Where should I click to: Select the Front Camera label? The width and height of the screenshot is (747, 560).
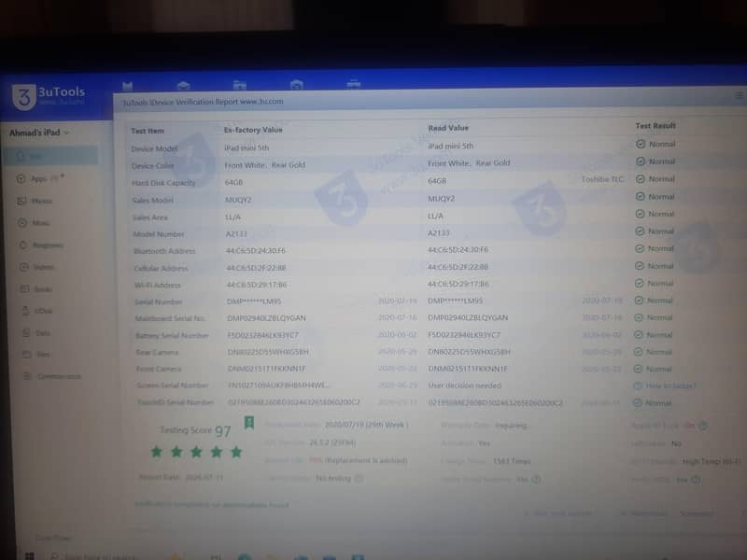point(159,369)
